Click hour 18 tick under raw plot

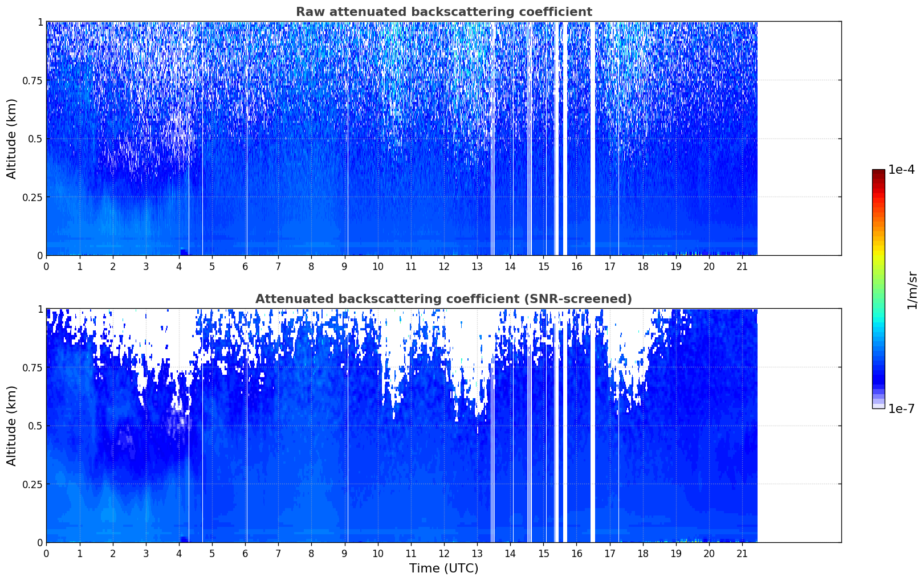(x=643, y=266)
